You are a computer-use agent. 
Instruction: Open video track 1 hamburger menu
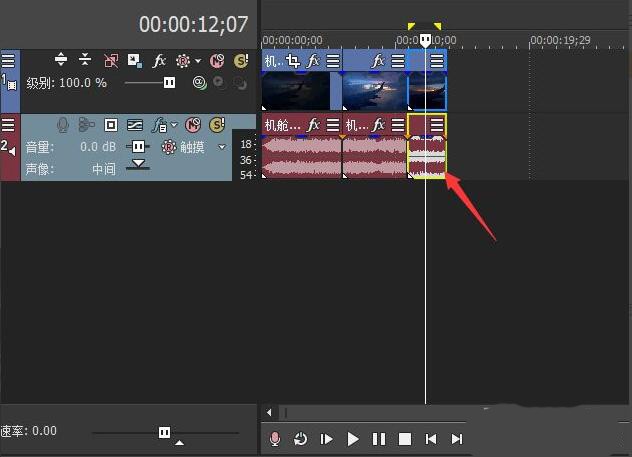(x=8, y=61)
